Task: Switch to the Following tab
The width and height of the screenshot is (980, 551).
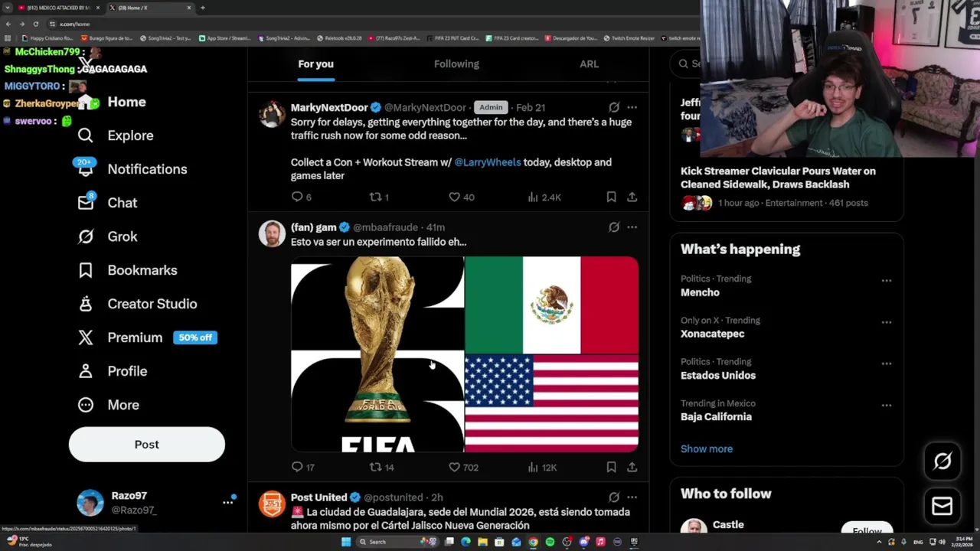Action: pyautogui.click(x=456, y=64)
